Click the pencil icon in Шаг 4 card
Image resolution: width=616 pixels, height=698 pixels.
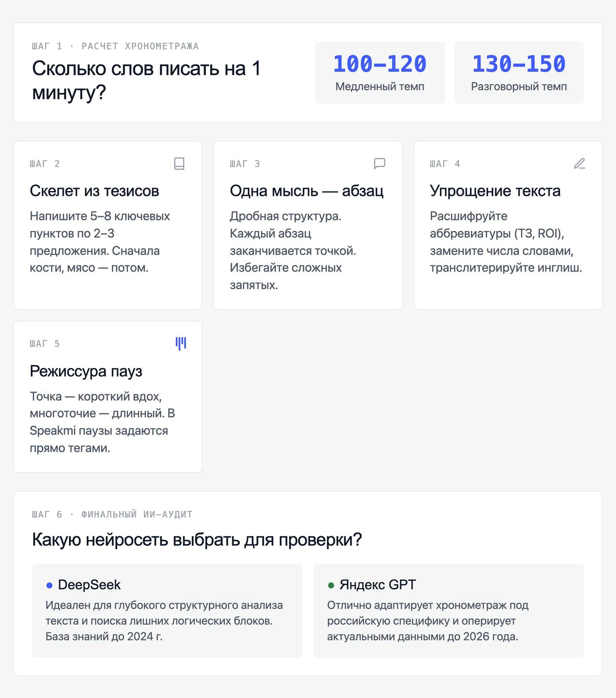[579, 164]
